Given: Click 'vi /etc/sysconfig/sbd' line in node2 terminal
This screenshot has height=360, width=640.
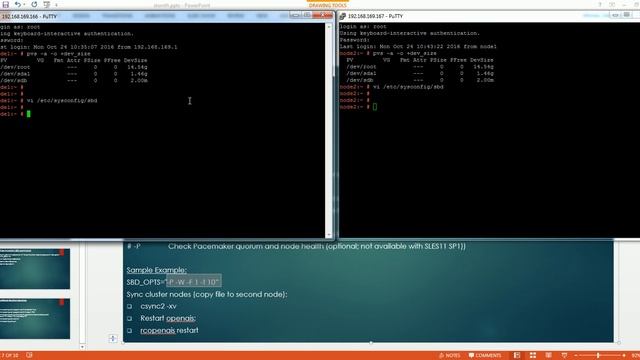Looking at the screenshot, I should coord(408,87).
